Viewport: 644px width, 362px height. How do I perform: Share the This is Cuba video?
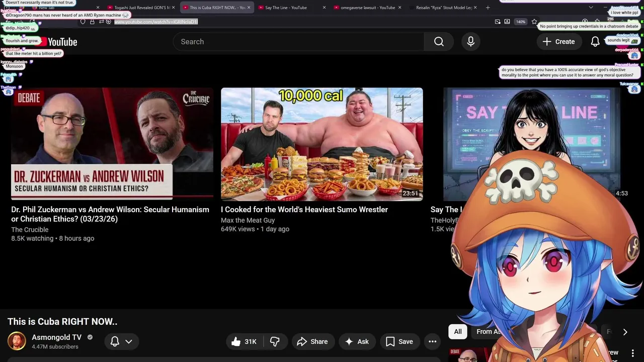coord(313,341)
